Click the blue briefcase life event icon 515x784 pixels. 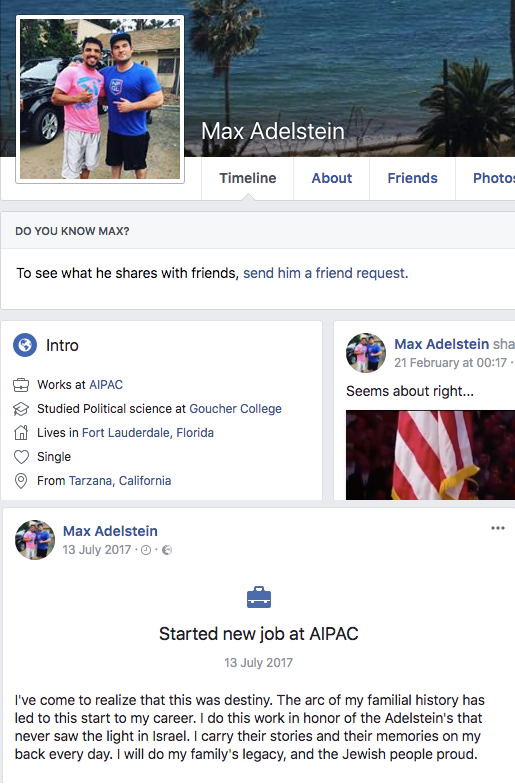click(x=259, y=597)
